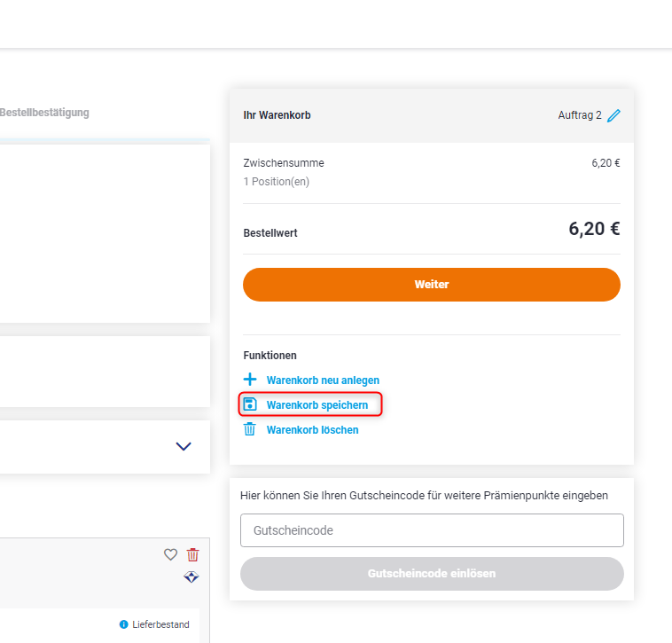The height and width of the screenshot is (643, 672).
Task: Click the blue trash icon for Warenkorb löschen
Action: (250, 429)
